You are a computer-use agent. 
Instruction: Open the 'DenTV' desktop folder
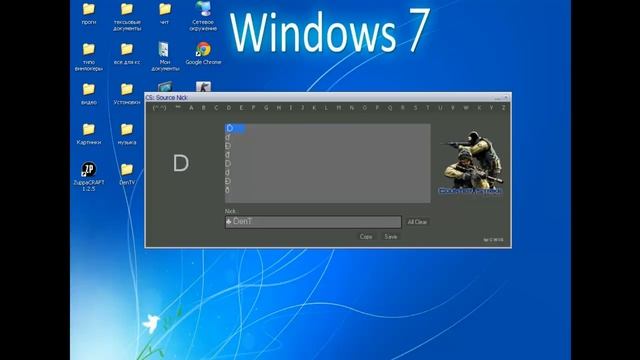tap(127, 173)
